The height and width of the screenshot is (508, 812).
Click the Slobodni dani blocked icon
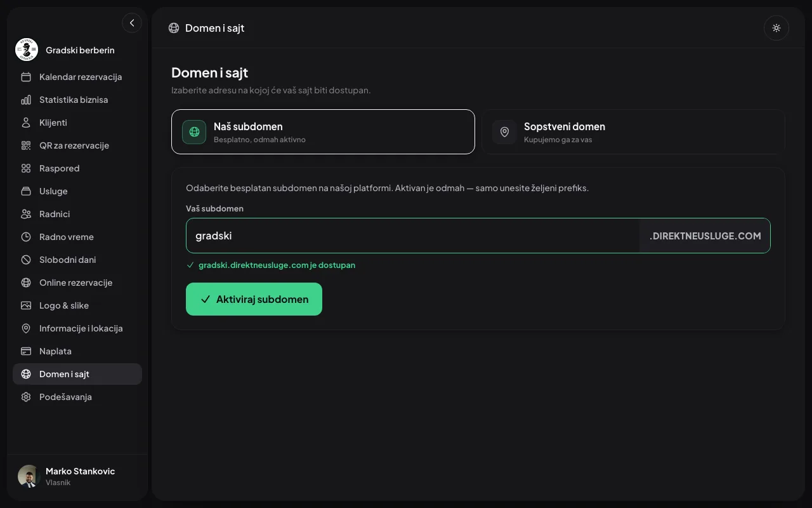point(26,260)
